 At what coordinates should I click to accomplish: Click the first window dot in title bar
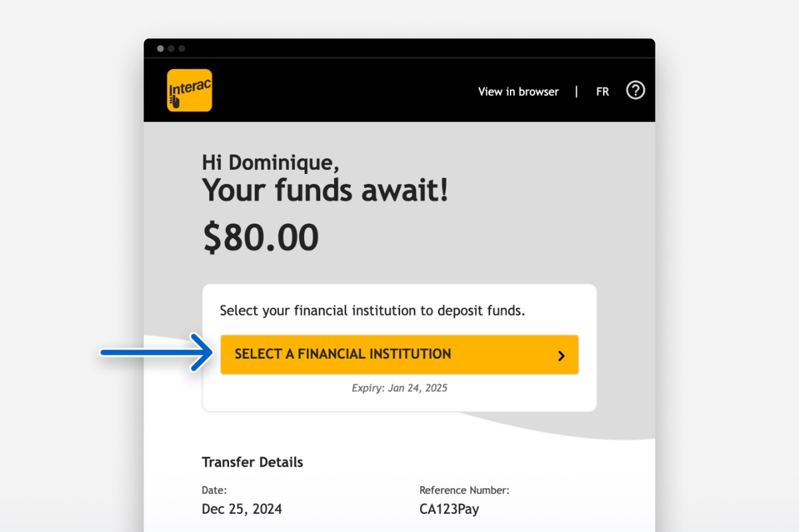click(160, 49)
